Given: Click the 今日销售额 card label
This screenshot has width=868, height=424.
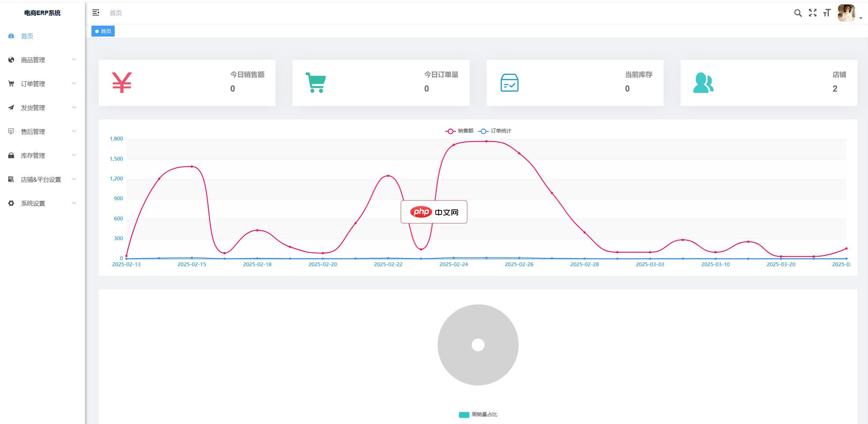Looking at the screenshot, I should [247, 74].
